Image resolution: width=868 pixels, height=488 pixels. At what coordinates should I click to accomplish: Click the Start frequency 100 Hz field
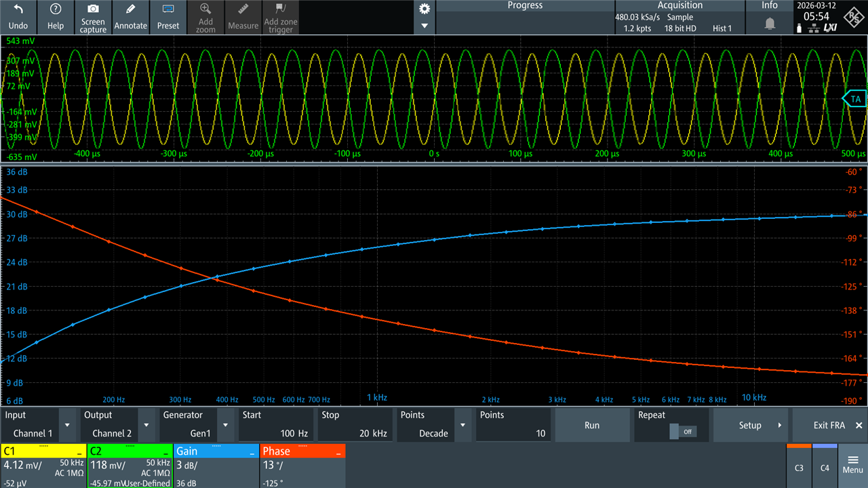coord(275,425)
